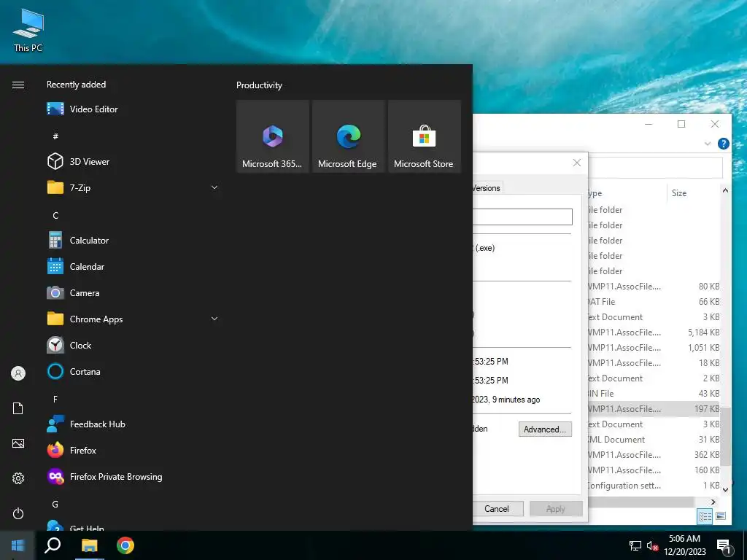Open the Microsoft 365 tile
The width and height of the screenshot is (747, 560).
pyautogui.click(x=273, y=136)
